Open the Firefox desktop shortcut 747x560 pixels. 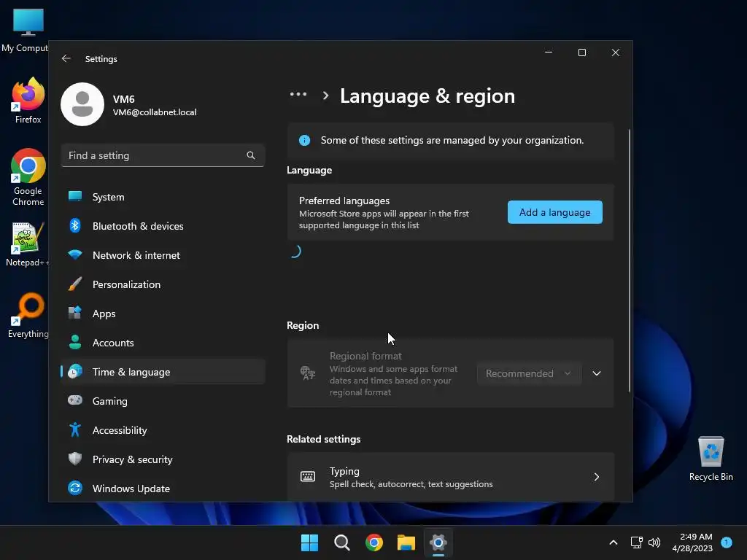pyautogui.click(x=28, y=101)
